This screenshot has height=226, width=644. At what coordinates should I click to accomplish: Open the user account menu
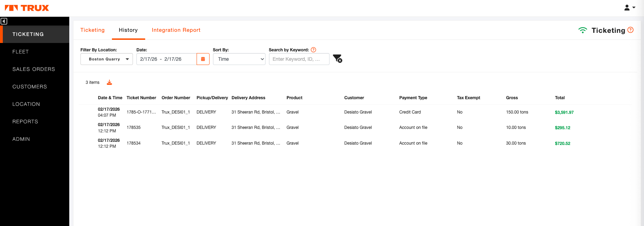tap(629, 8)
